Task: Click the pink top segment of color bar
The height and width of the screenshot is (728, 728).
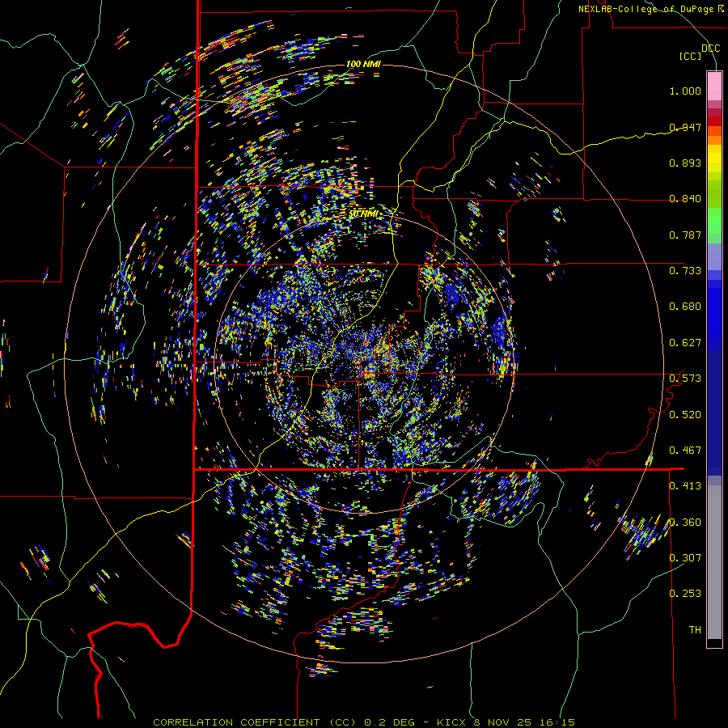Action: tap(714, 86)
